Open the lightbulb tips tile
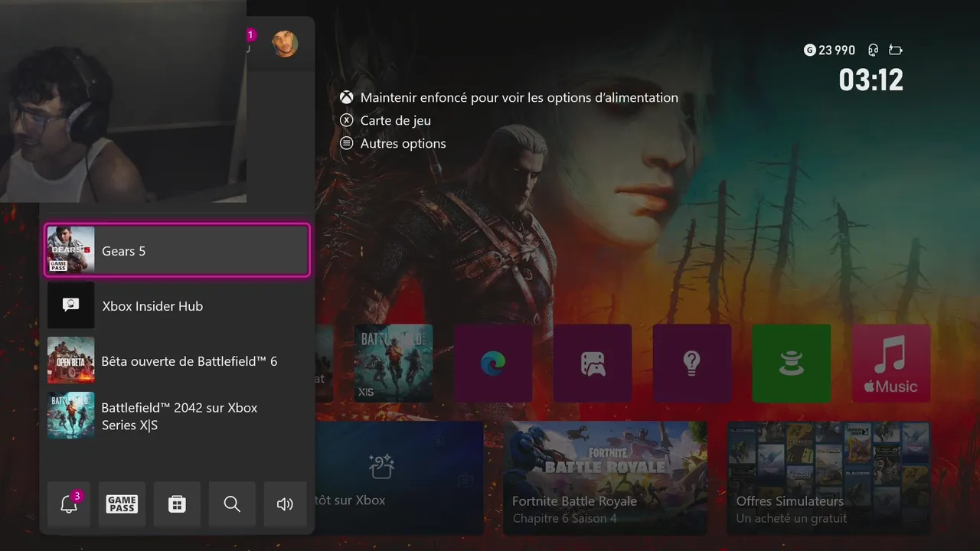This screenshot has width=980, height=551. click(x=692, y=364)
